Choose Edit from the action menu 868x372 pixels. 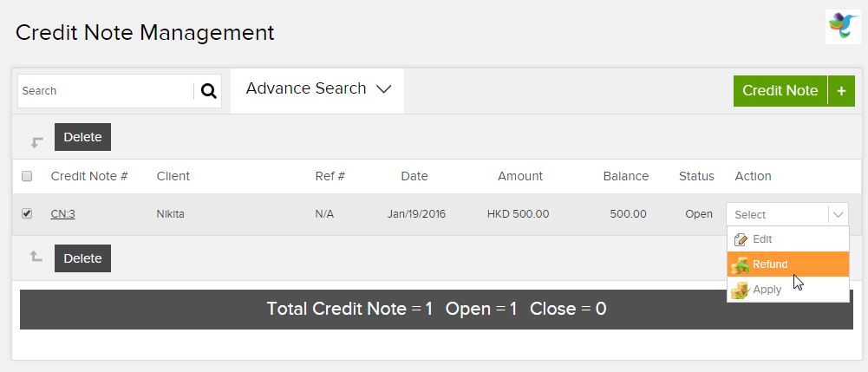pos(787,239)
